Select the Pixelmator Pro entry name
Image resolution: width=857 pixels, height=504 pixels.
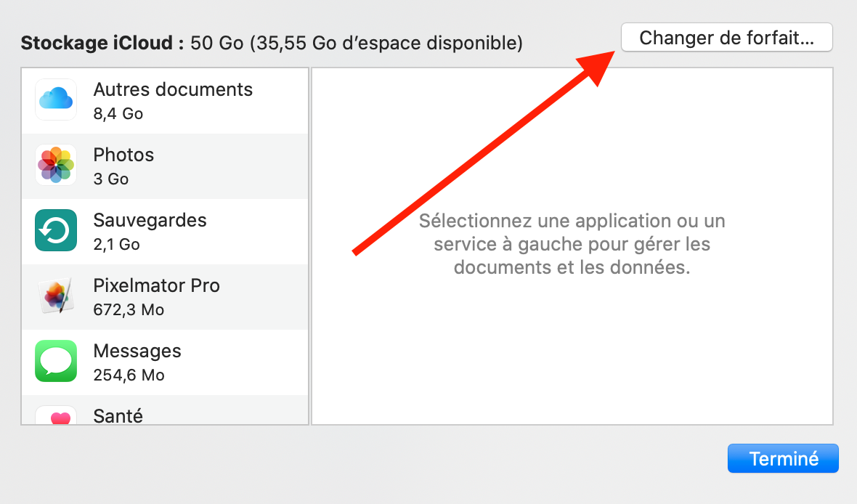click(156, 285)
